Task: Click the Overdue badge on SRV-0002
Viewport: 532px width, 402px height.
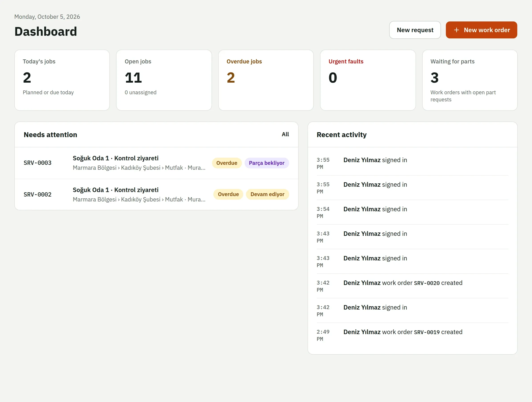Action: coord(228,194)
